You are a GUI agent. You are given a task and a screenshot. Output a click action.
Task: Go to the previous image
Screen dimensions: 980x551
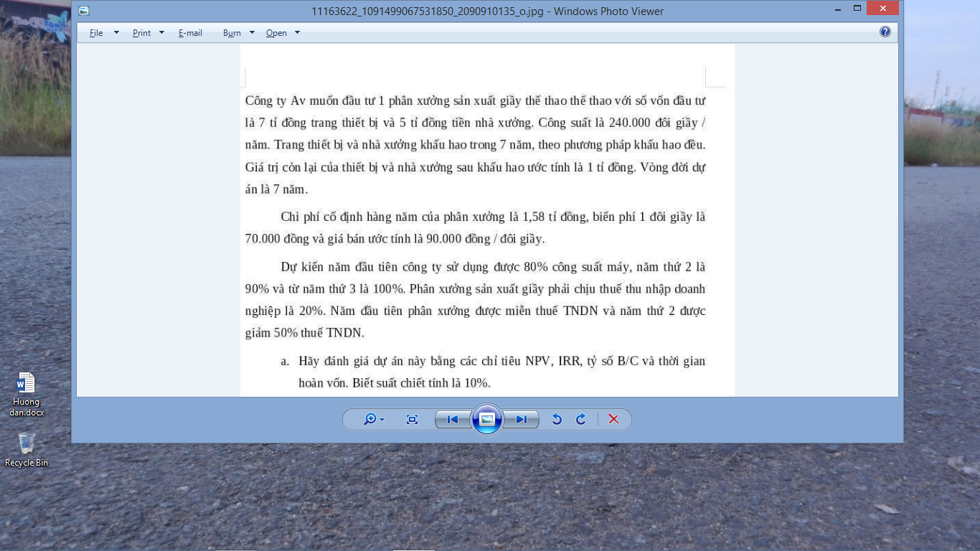[452, 420]
